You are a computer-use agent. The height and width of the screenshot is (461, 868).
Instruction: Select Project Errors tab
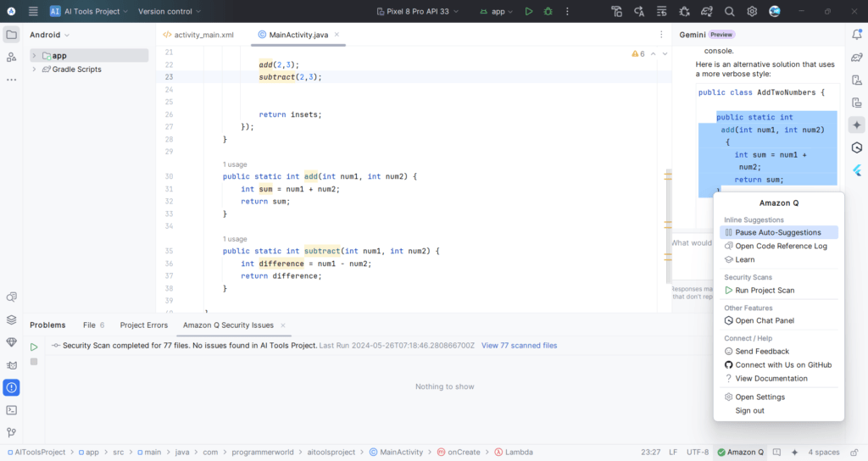coord(144,325)
